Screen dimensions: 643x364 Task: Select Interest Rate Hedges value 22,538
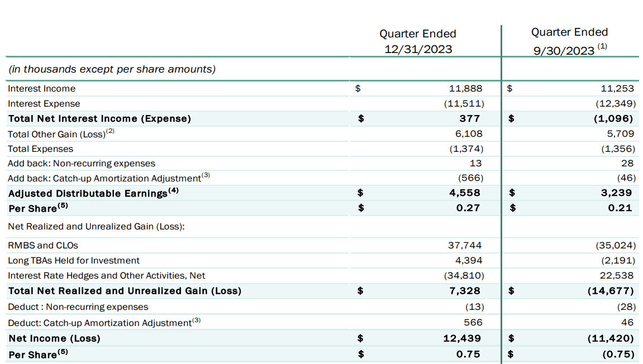point(617,276)
